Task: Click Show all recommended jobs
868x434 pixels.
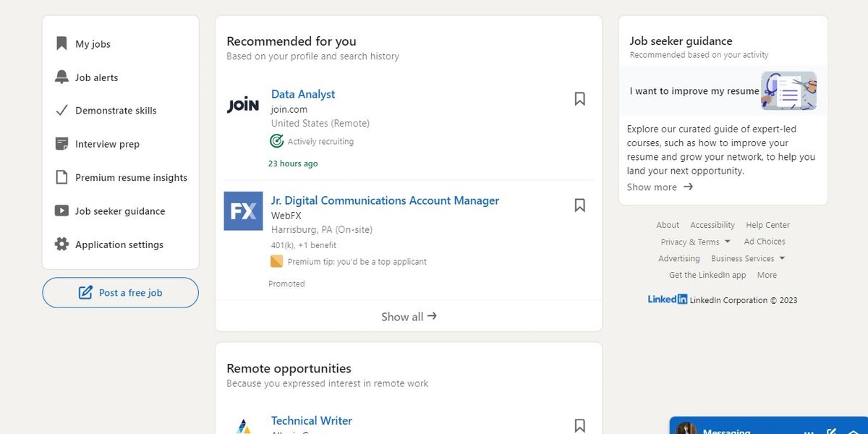Action: point(409,316)
